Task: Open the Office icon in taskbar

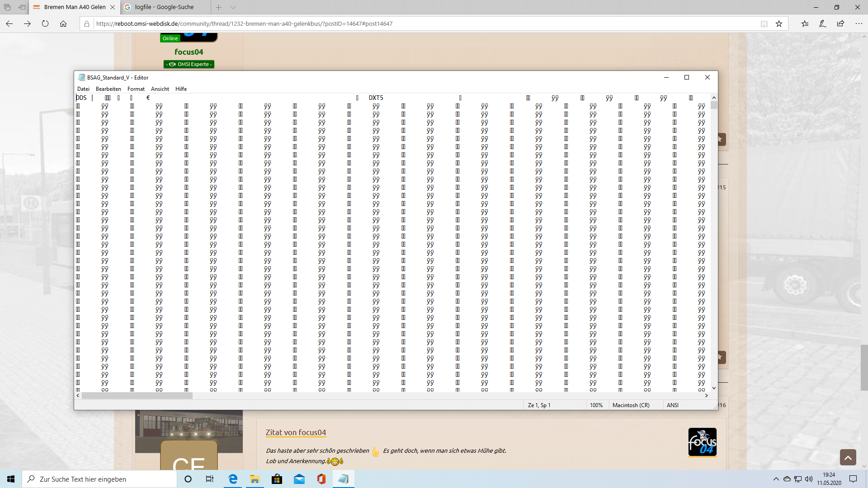Action: click(x=321, y=479)
